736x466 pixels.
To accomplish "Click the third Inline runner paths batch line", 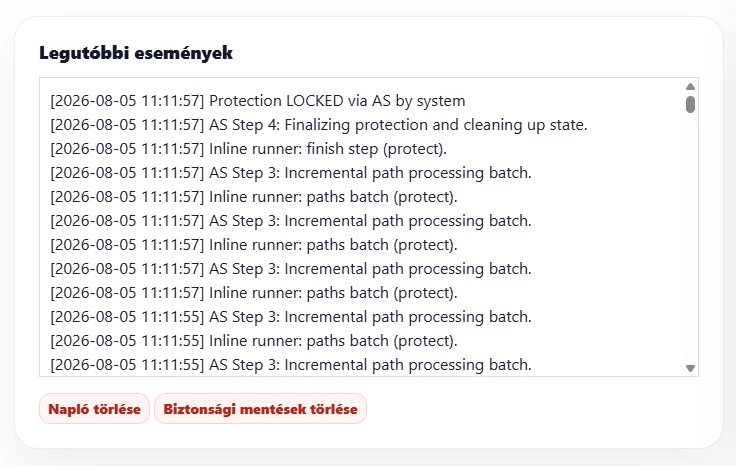I will pyautogui.click(x=253, y=293).
